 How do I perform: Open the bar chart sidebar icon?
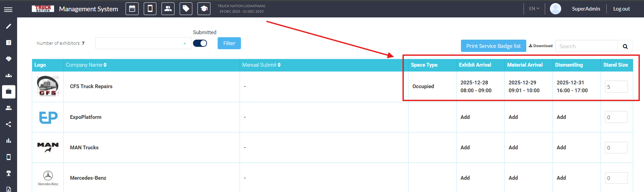pos(9,141)
